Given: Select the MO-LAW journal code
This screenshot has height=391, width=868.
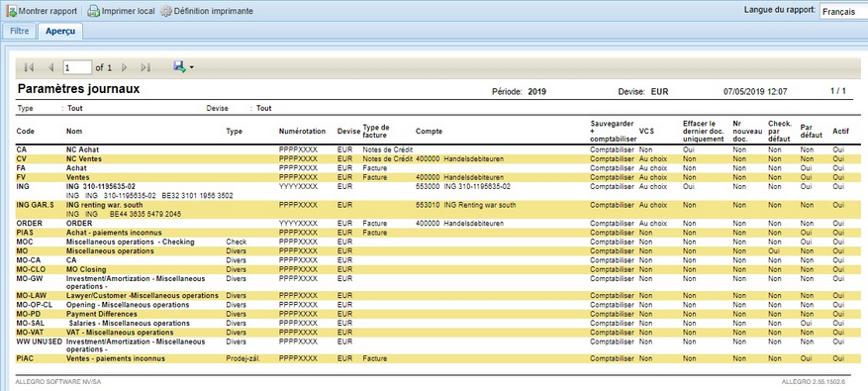Looking at the screenshot, I should [31, 296].
